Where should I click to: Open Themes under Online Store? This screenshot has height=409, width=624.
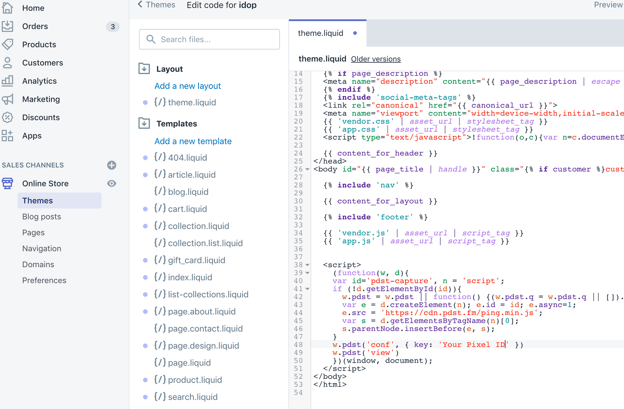[x=59, y=201]
